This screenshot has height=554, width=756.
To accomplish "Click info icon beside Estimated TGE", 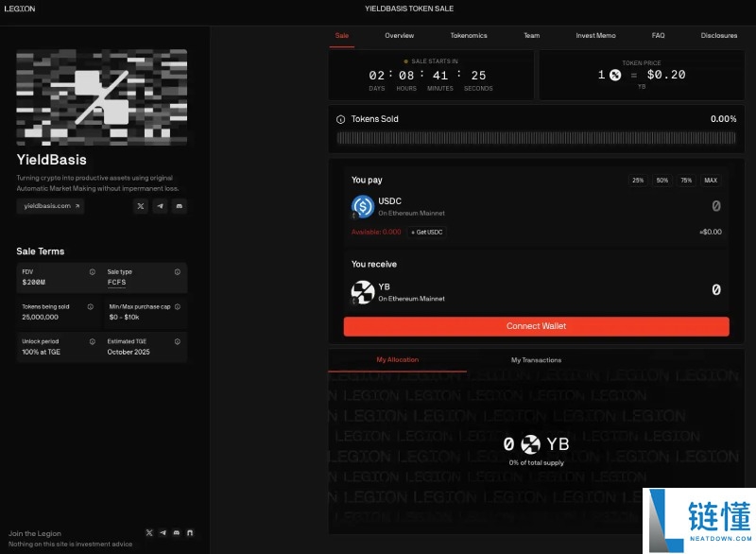I will click(178, 341).
